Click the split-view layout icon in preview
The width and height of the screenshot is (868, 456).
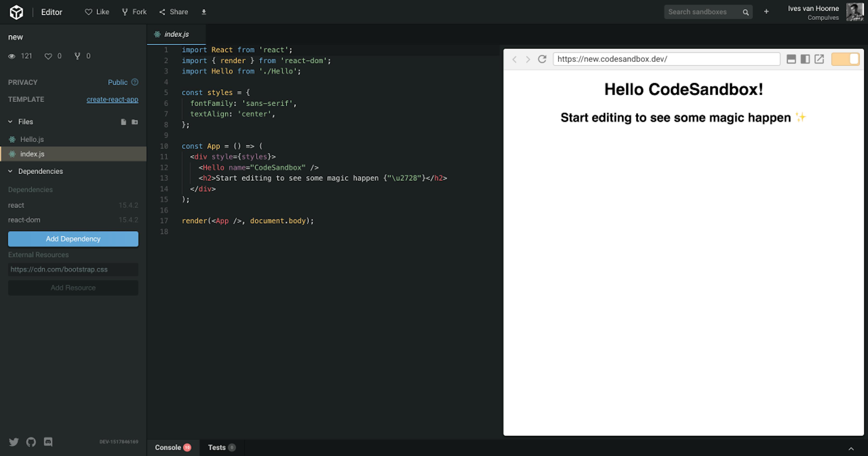point(805,59)
